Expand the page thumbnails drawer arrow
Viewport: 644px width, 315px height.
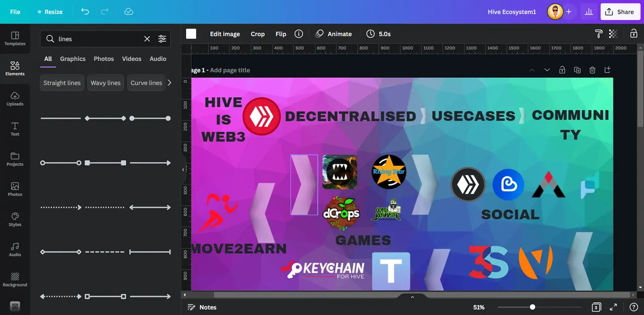pos(413,297)
